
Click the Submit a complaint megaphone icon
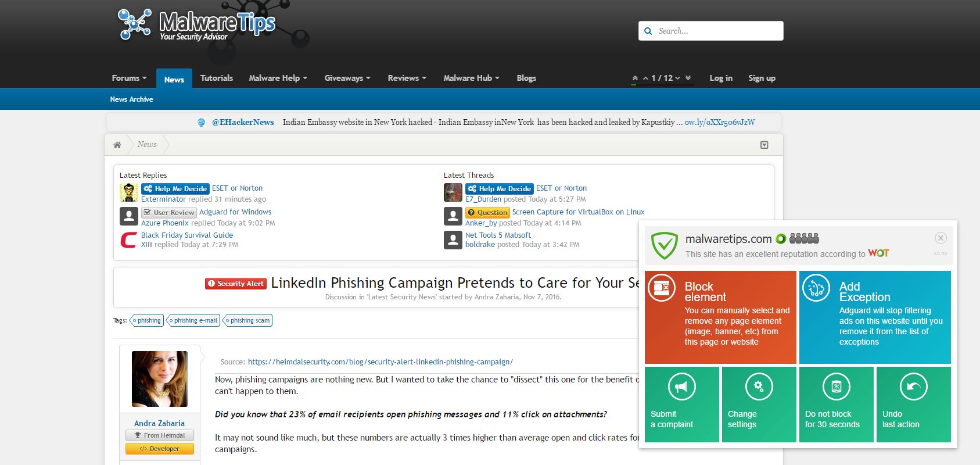681,387
